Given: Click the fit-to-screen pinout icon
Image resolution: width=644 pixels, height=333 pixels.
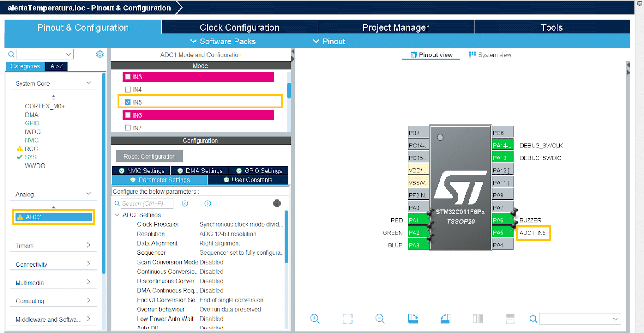Looking at the screenshot, I should 347,319.
